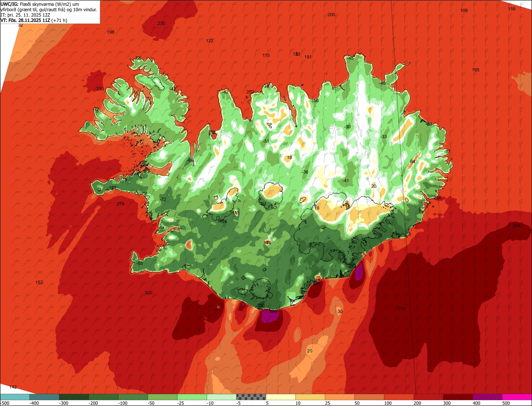The height and width of the screenshot is (406, 532).
Task: Select the yellow-orange swatch between 10 and 25
Action: pyautogui.click(x=310, y=397)
